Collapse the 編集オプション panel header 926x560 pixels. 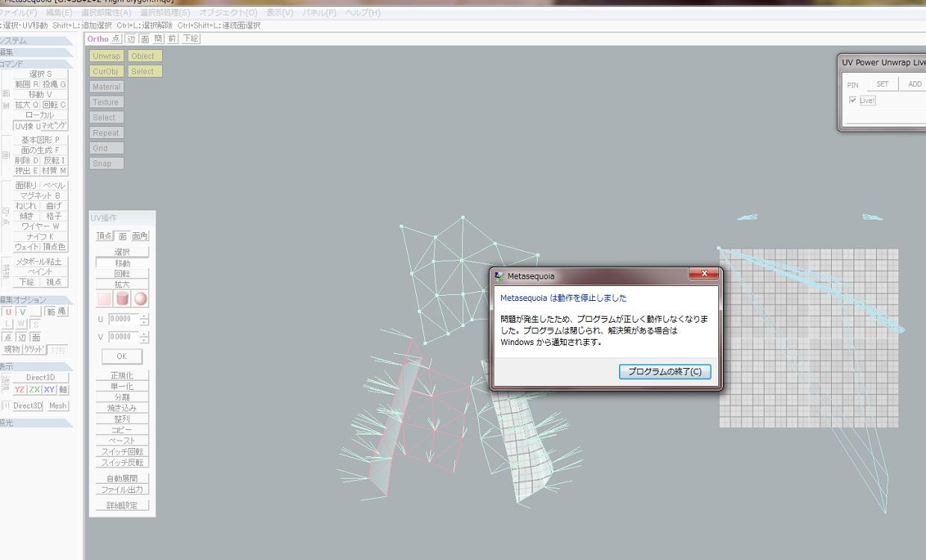[x=37, y=300]
